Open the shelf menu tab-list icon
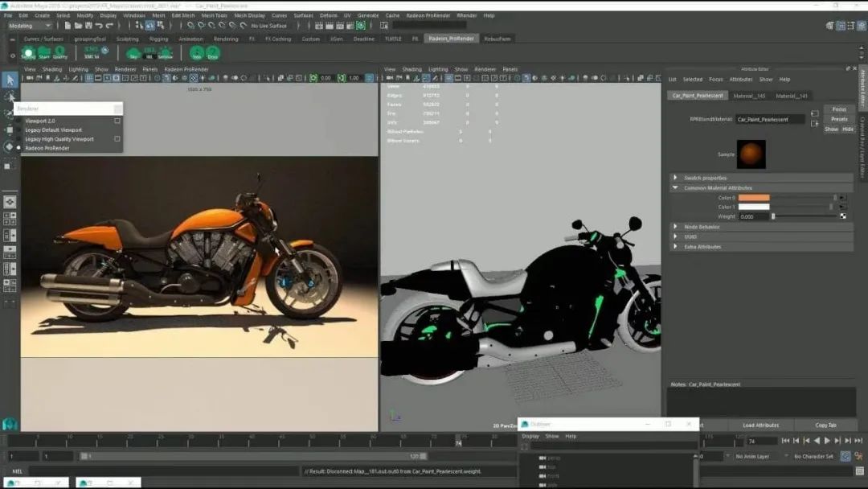 click(x=12, y=39)
